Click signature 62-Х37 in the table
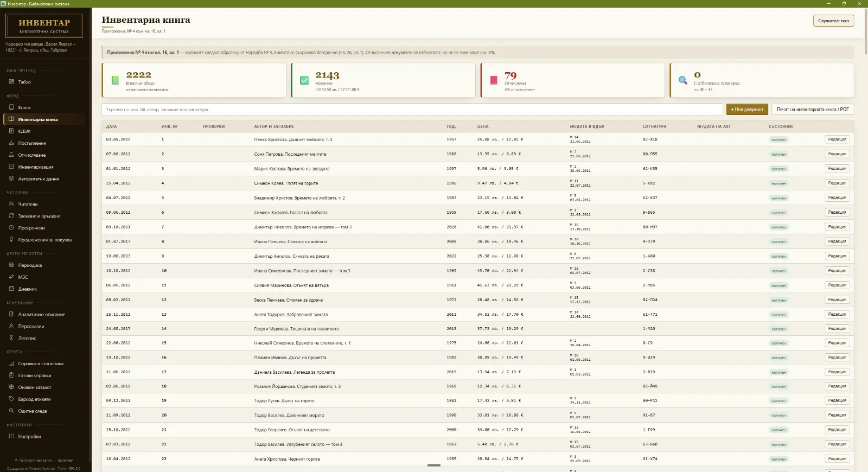The image size is (868, 472). pos(650,198)
